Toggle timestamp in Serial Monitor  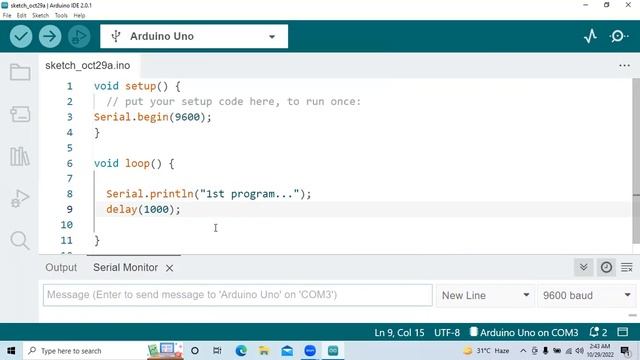click(606, 267)
